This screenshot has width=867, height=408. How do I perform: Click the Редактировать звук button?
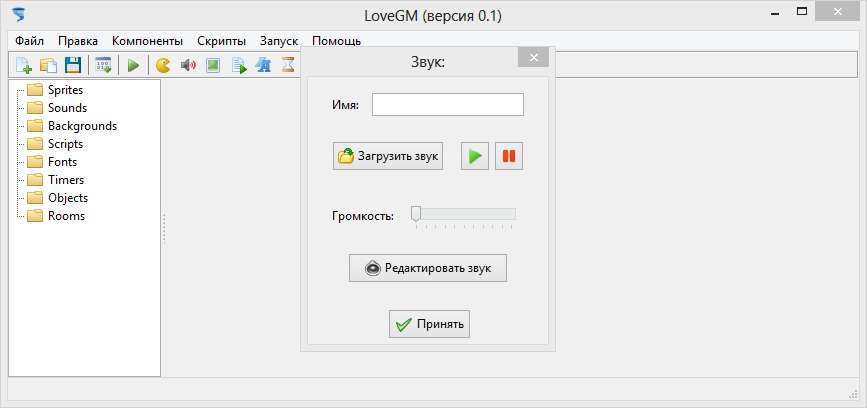pyautogui.click(x=428, y=268)
